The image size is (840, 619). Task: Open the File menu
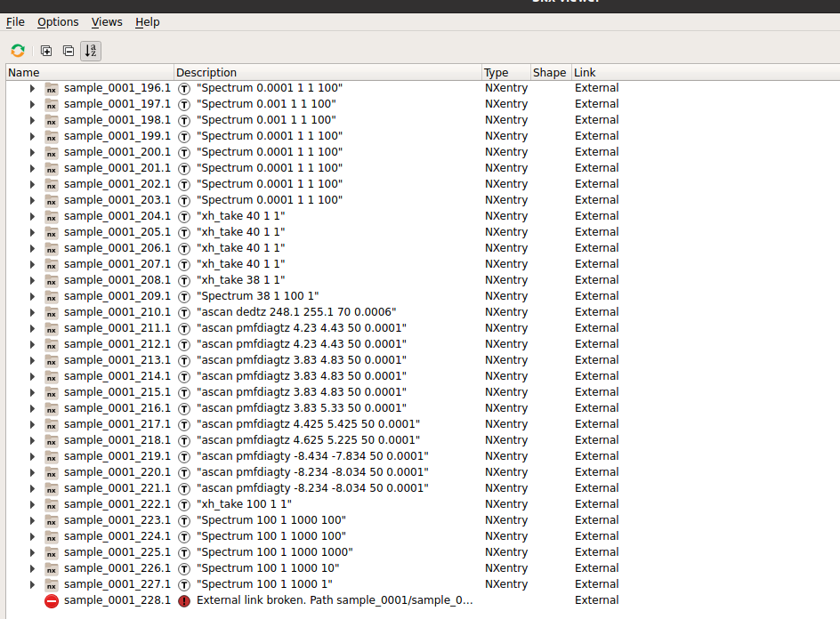point(15,21)
